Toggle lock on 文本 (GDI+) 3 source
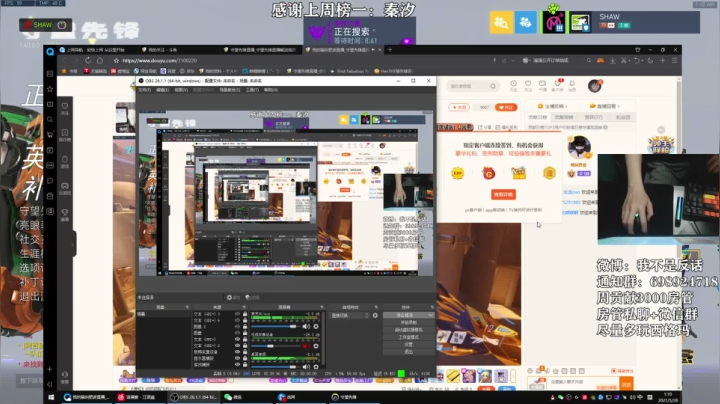 [245, 314]
